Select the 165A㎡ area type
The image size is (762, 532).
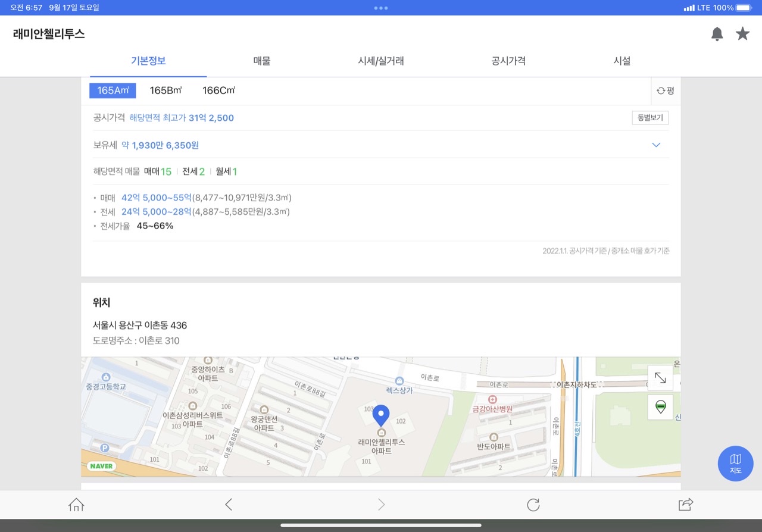tap(113, 90)
